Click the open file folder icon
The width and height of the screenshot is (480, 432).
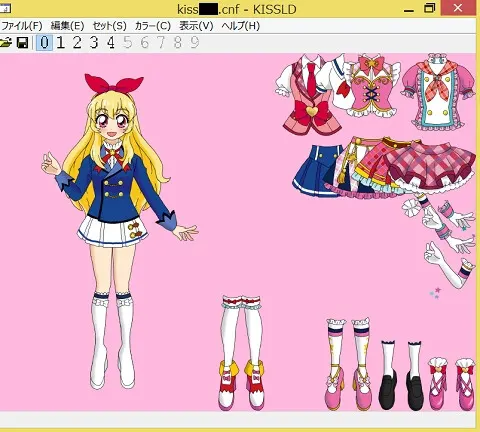pyautogui.click(x=6, y=43)
